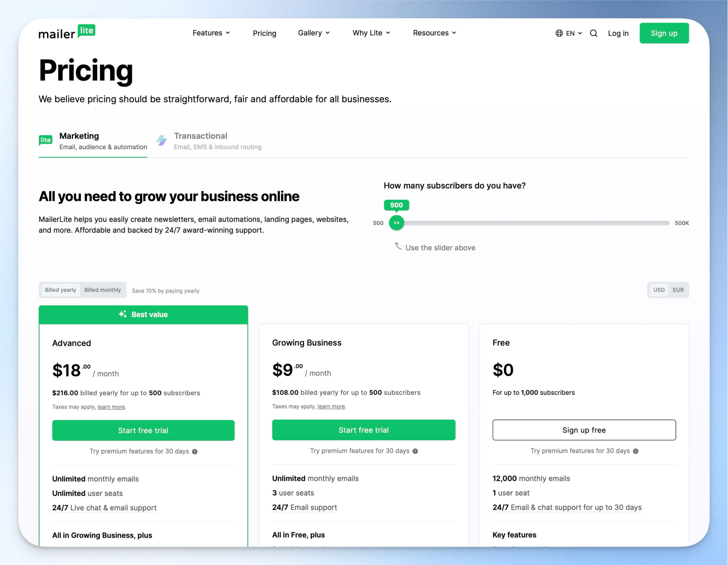
Task: Switch to Billed monthly
Action: click(x=102, y=290)
